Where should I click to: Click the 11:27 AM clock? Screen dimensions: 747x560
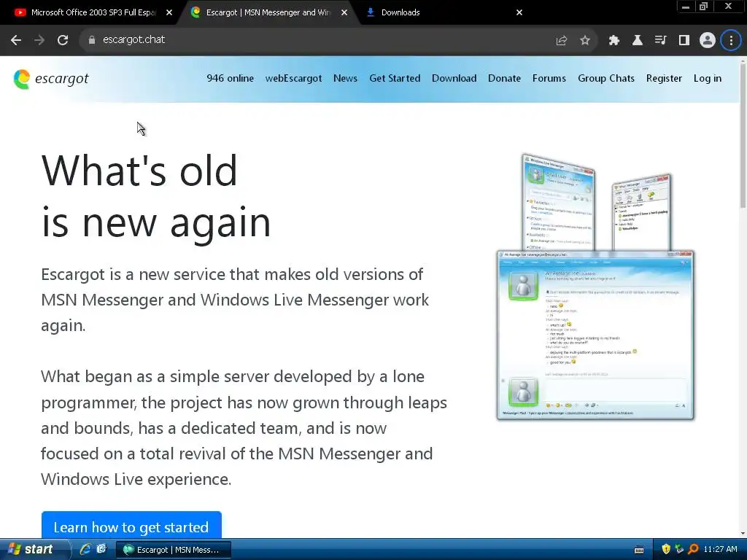(720, 550)
